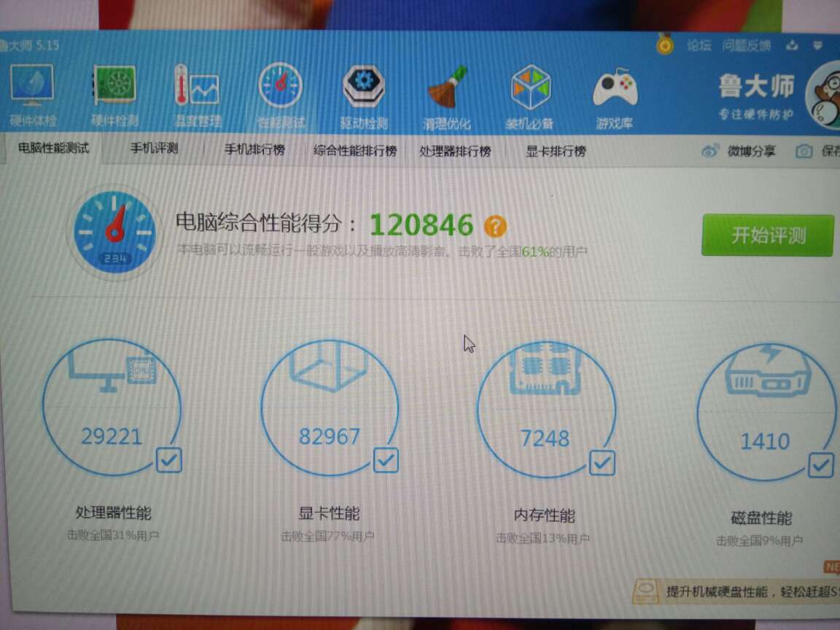Click the 显卡性能 label
Image resolution: width=840 pixels, height=630 pixels.
(329, 513)
